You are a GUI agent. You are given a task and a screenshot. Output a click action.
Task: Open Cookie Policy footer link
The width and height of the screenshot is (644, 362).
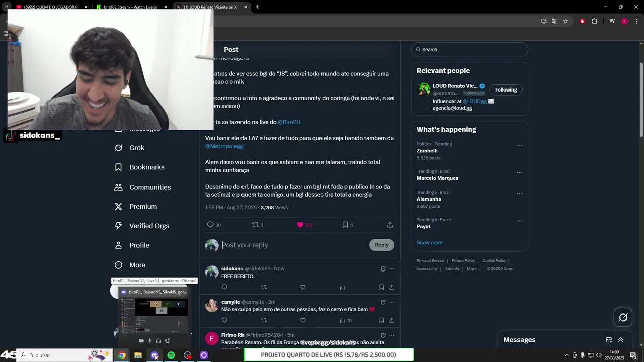pyautogui.click(x=494, y=261)
